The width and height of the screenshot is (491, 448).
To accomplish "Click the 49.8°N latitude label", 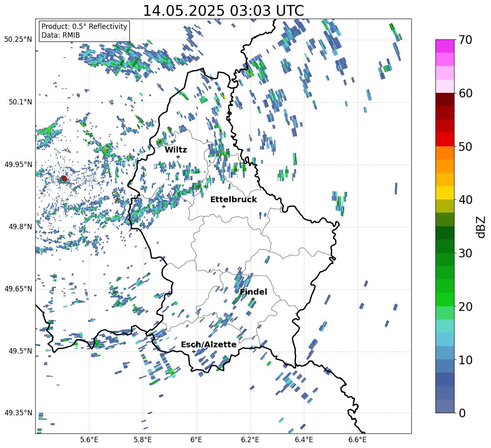I will coord(20,227).
